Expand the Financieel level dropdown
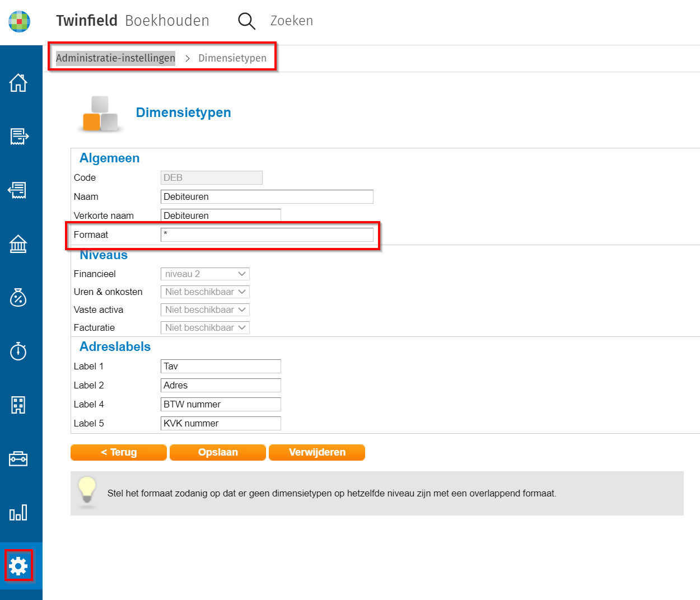The width and height of the screenshot is (700, 600). tap(205, 274)
